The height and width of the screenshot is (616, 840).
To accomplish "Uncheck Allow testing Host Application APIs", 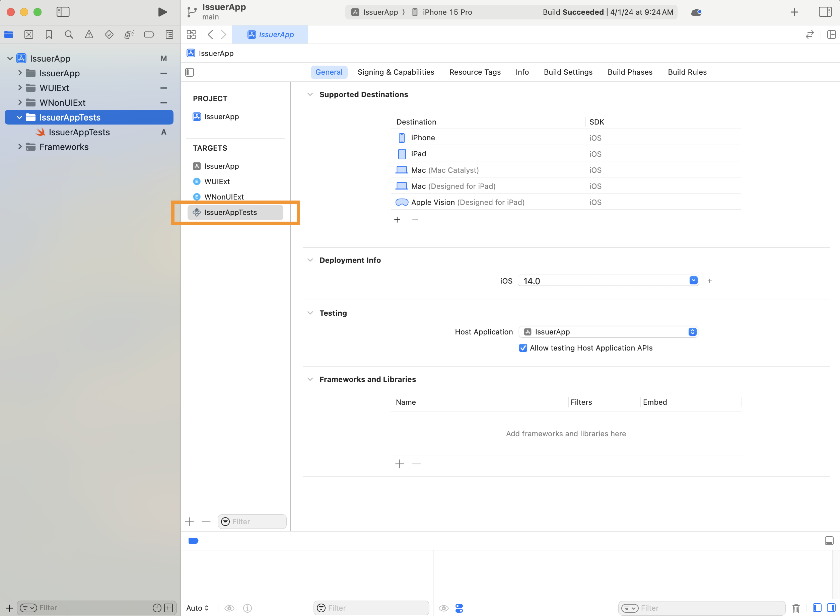I will (523, 348).
